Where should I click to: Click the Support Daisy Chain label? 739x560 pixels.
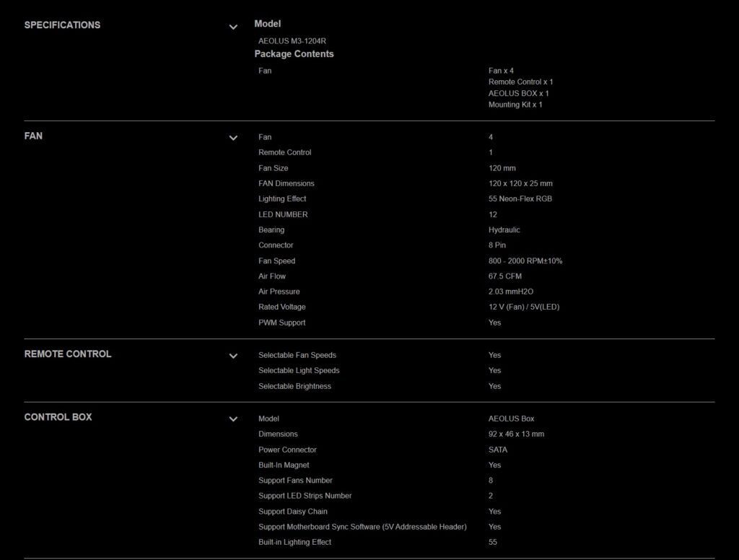[x=292, y=511]
